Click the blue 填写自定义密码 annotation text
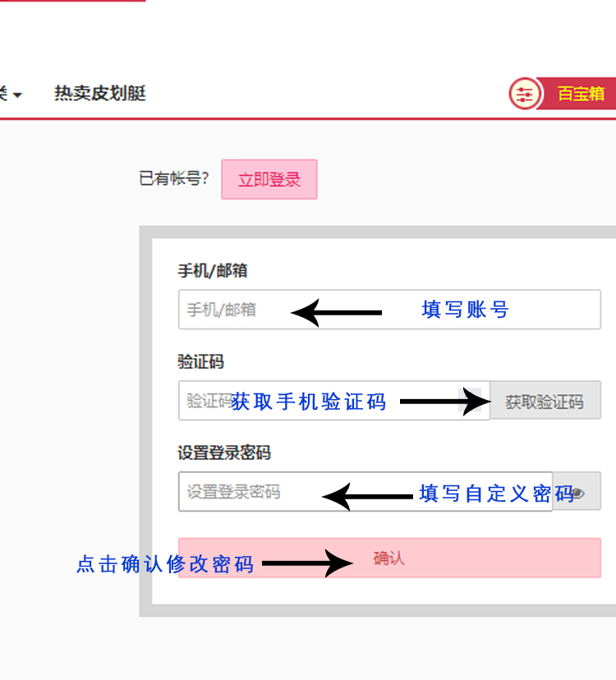 point(497,494)
